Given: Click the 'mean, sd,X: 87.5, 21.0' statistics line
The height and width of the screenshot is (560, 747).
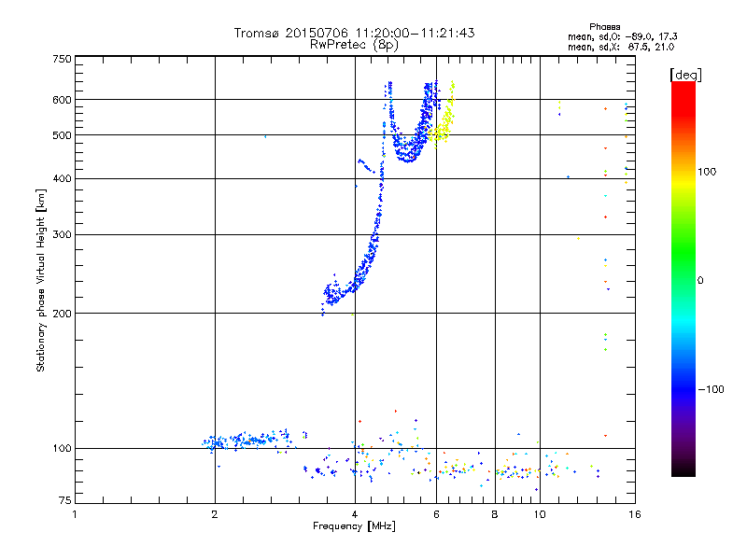Looking at the screenshot, I should pos(621,47).
